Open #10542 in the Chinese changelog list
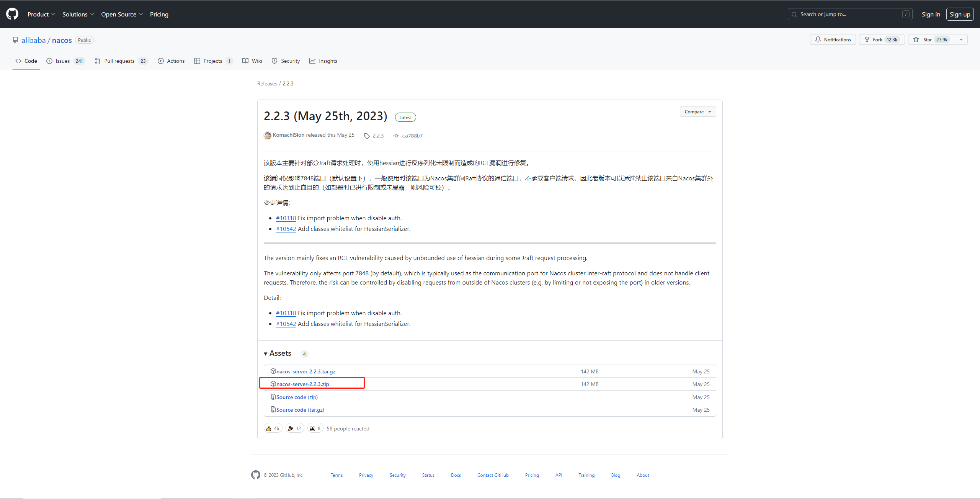 point(286,229)
